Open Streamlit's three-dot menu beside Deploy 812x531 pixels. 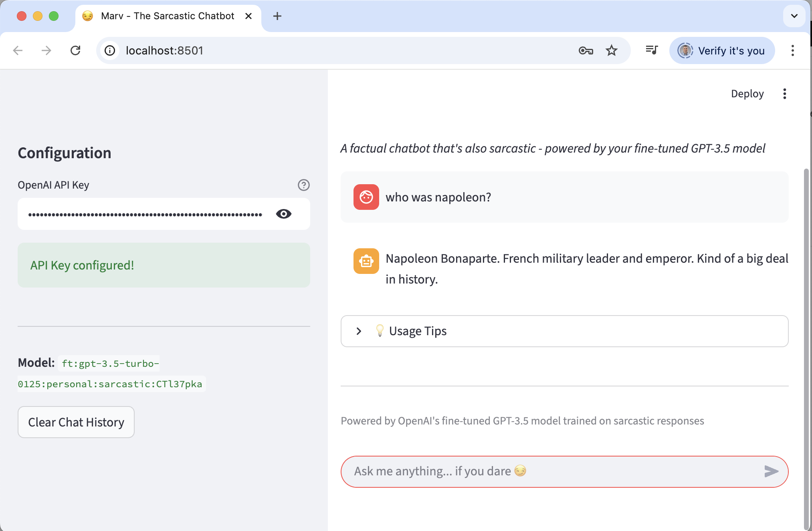coord(784,94)
